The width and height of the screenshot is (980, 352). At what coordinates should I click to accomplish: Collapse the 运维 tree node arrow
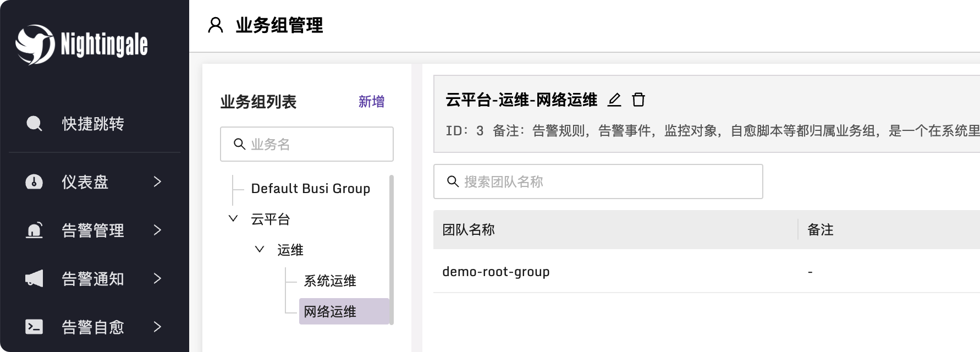tap(260, 249)
